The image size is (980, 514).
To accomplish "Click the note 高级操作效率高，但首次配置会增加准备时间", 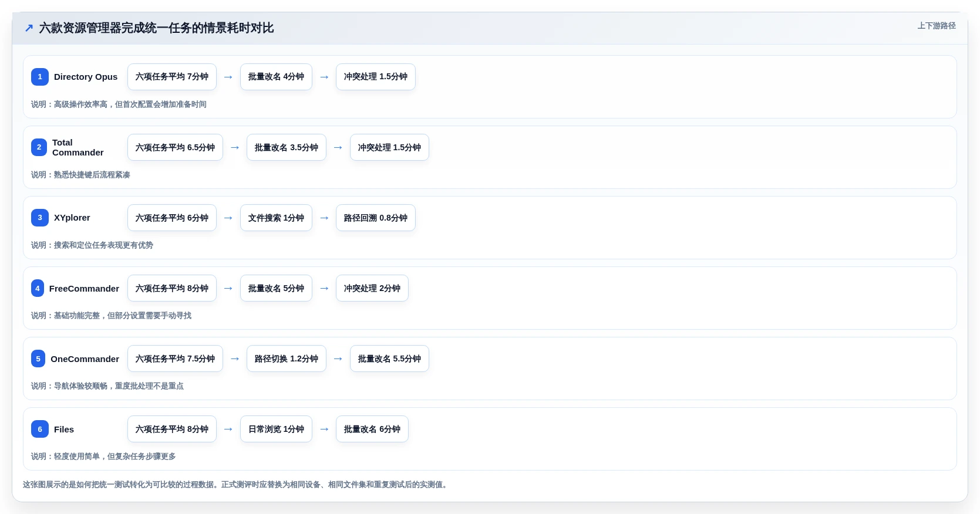I will click(x=130, y=104).
